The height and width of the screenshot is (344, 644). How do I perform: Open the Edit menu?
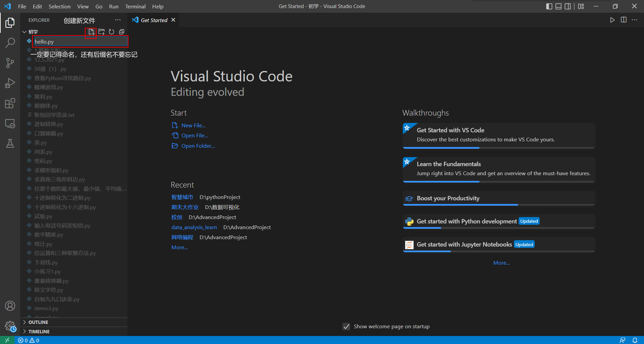tap(37, 6)
